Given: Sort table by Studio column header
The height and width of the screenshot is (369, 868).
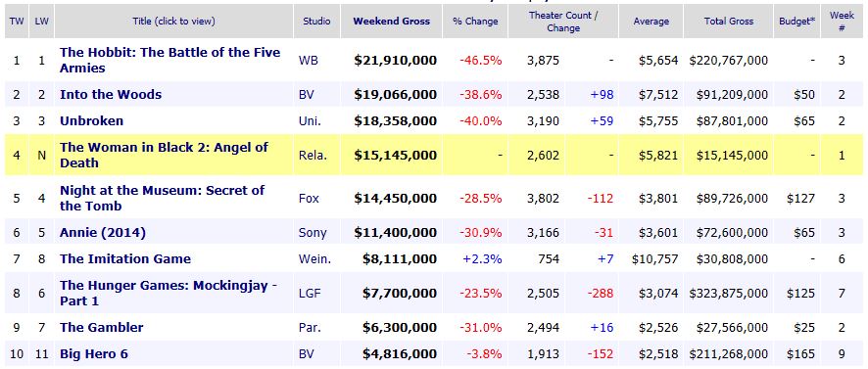Looking at the screenshot, I should (x=316, y=22).
